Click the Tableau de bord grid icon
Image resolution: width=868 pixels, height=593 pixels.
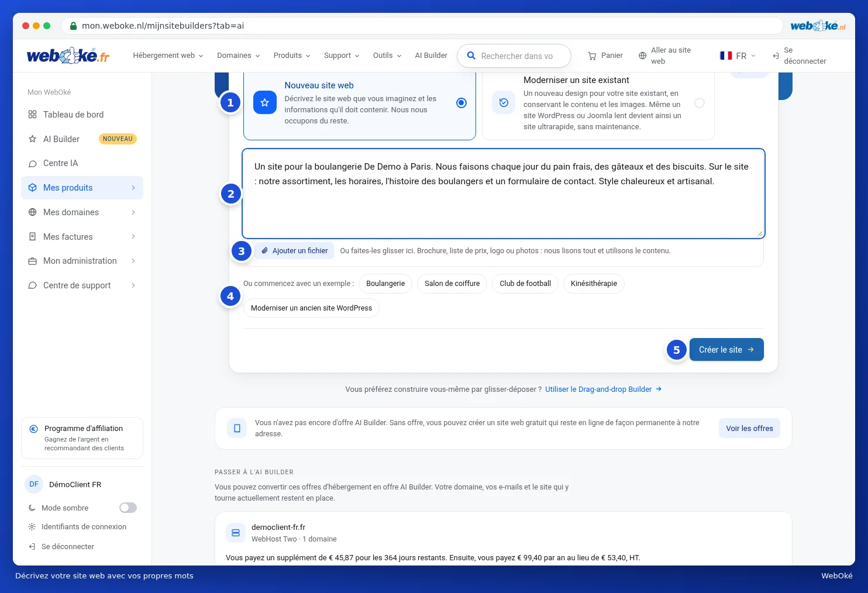click(x=32, y=115)
